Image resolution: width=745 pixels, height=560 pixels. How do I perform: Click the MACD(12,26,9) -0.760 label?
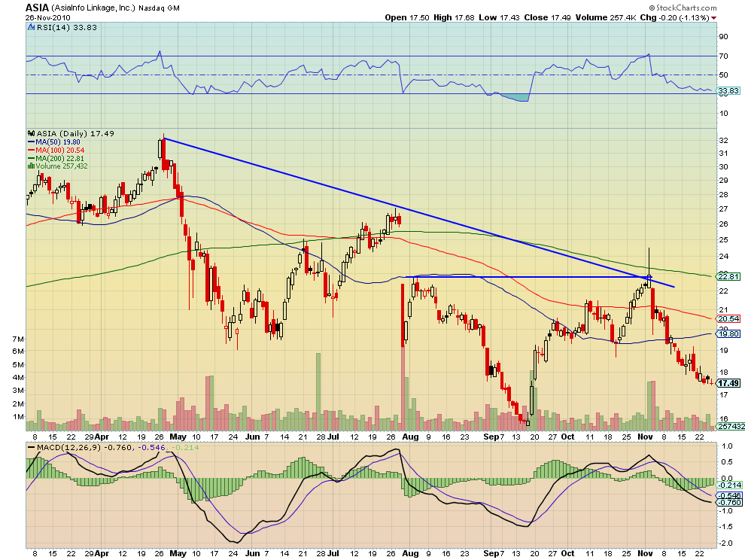pos(85,447)
